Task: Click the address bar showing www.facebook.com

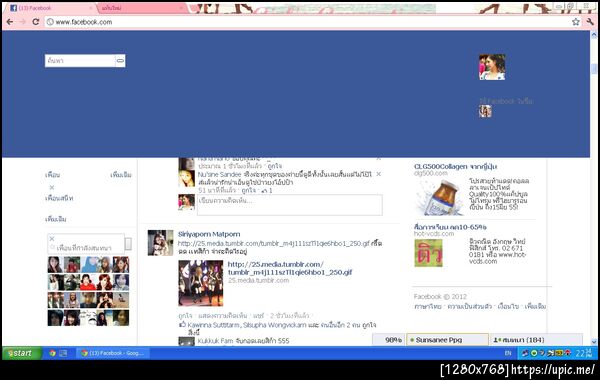Action: (306, 22)
